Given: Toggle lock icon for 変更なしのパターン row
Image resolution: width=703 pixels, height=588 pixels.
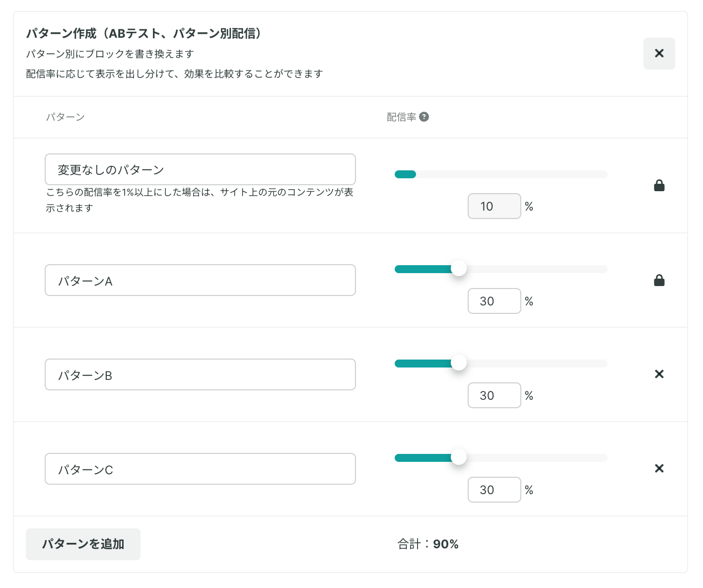Looking at the screenshot, I should click(x=659, y=186).
